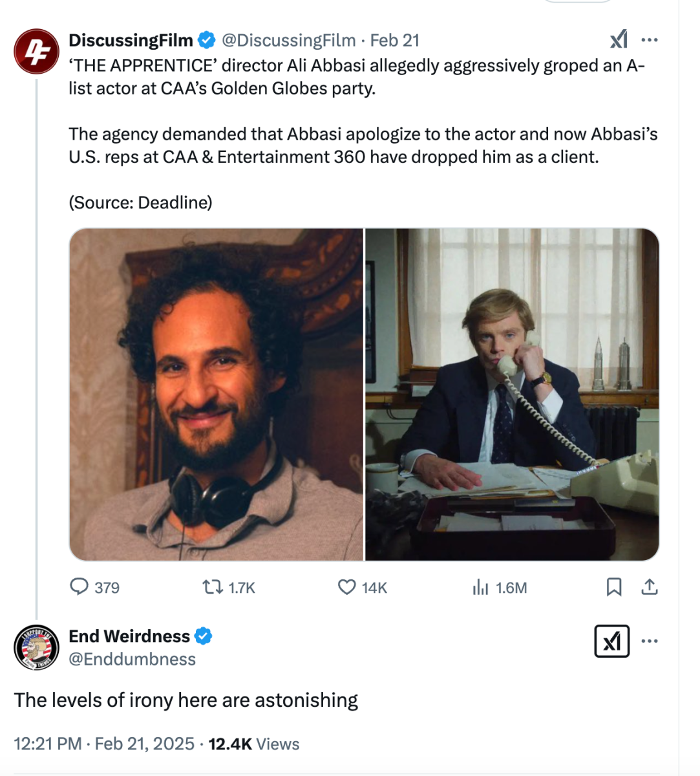This screenshot has width=700, height=776.
Task: Like the DiscussingFilm post with 14K likes
Action: click(x=347, y=587)
